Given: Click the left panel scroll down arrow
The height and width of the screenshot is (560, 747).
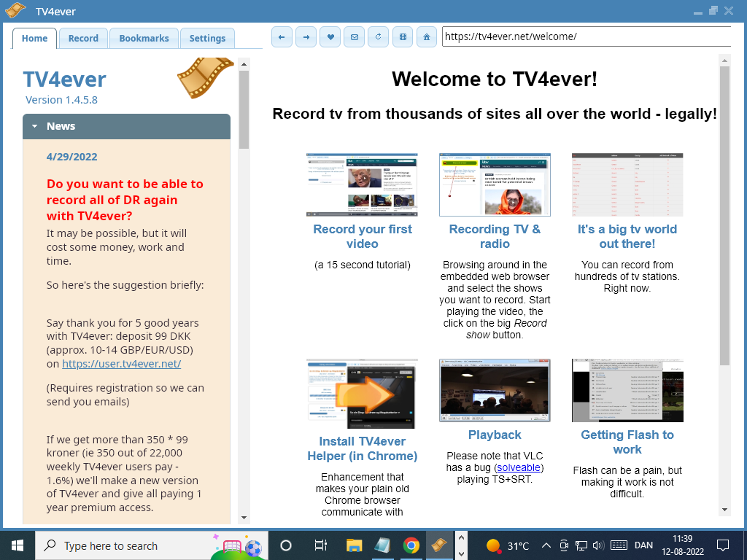Looking at the screenshot, I should pos(244,518).
